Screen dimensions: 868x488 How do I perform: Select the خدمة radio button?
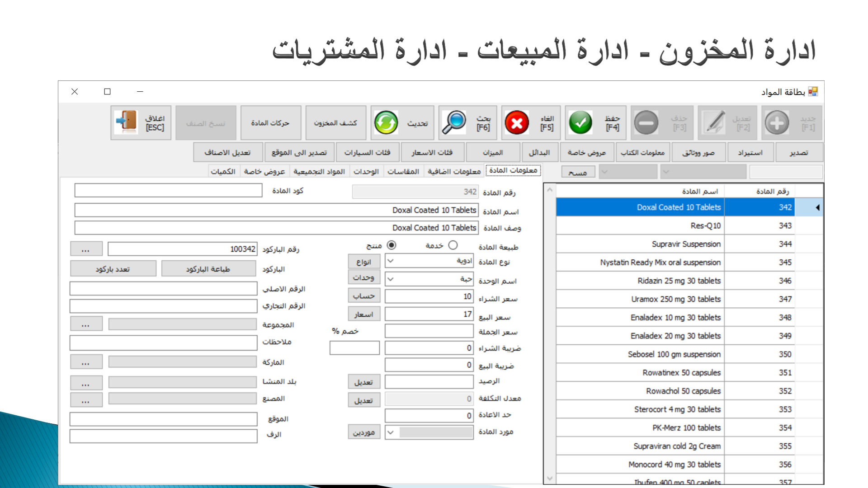453,245
